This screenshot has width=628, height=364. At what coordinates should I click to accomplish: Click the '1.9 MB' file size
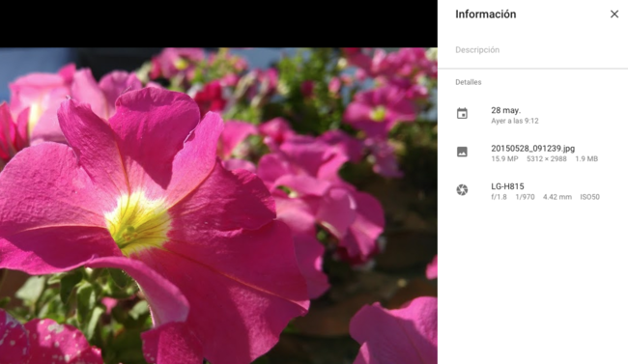click(x=586, y=159)
